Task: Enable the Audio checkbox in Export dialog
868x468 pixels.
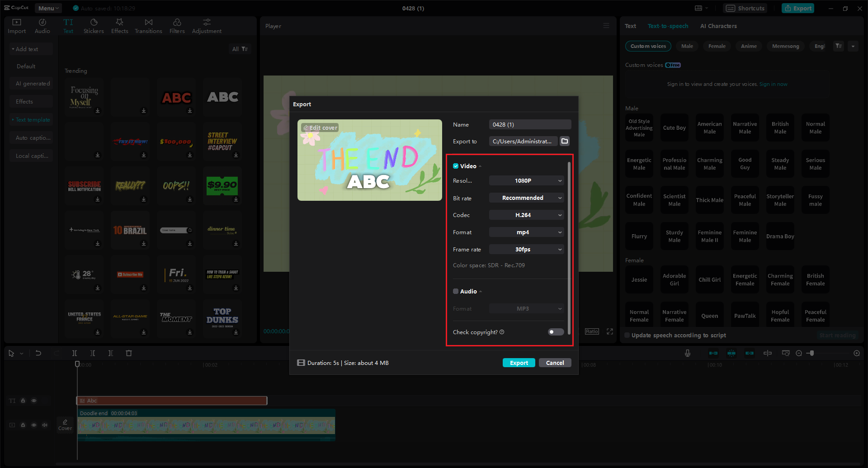Action: click(x=456, y=291)
